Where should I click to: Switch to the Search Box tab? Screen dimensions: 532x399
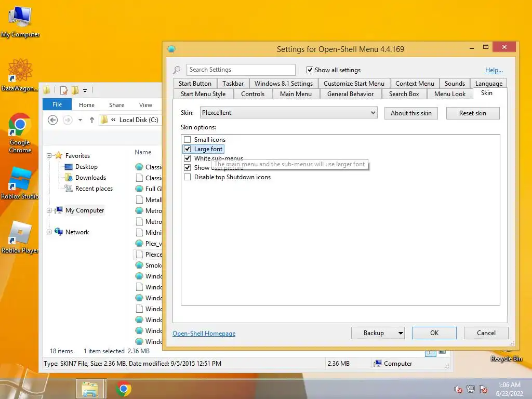(404, 94)
